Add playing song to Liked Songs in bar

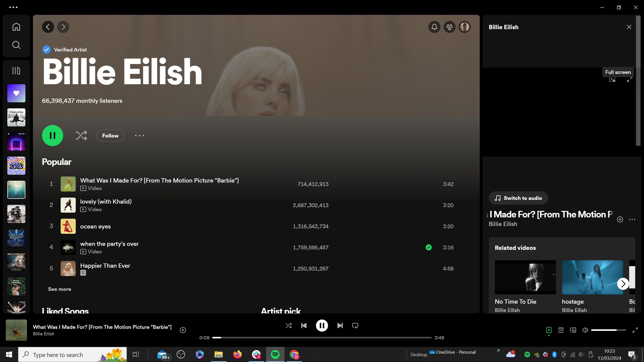(x=183, y=330)
